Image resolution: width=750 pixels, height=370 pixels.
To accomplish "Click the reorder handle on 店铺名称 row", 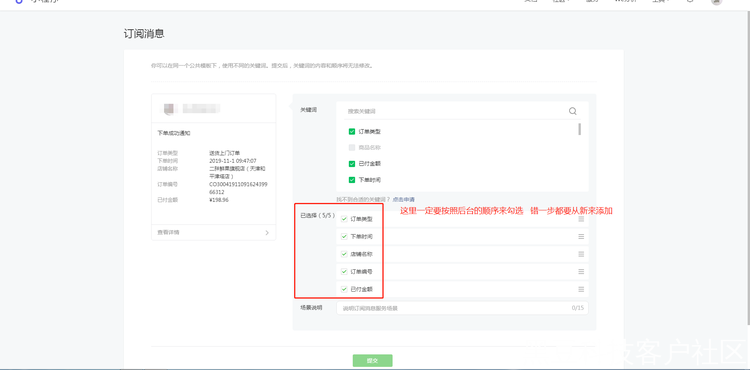I will click(581, 254).
